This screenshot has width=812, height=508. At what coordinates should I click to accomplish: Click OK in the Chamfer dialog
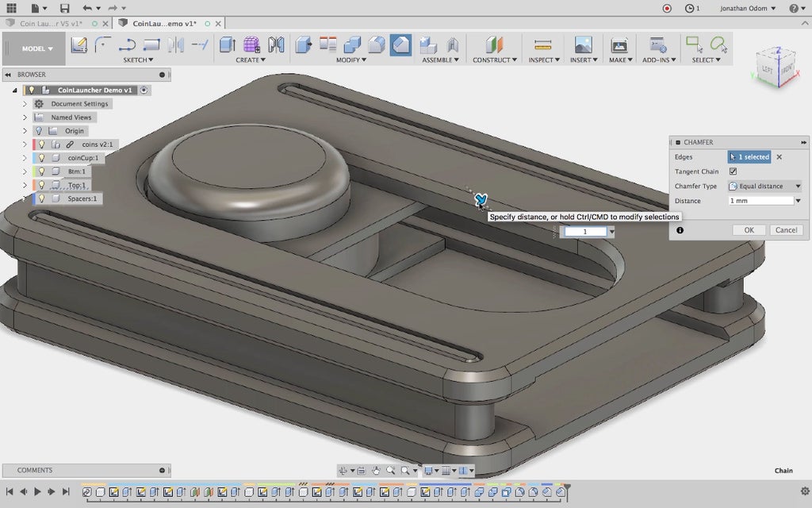pos(749,230)
